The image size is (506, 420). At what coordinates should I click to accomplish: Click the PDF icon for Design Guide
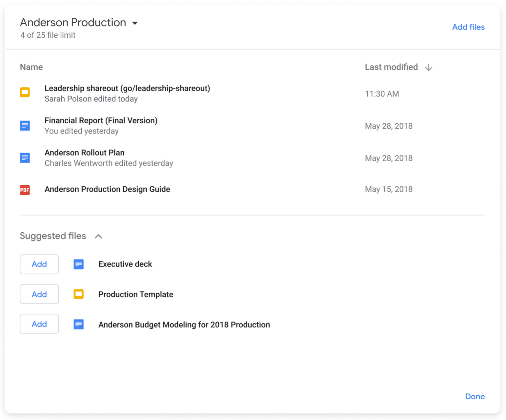pos(25,190)
